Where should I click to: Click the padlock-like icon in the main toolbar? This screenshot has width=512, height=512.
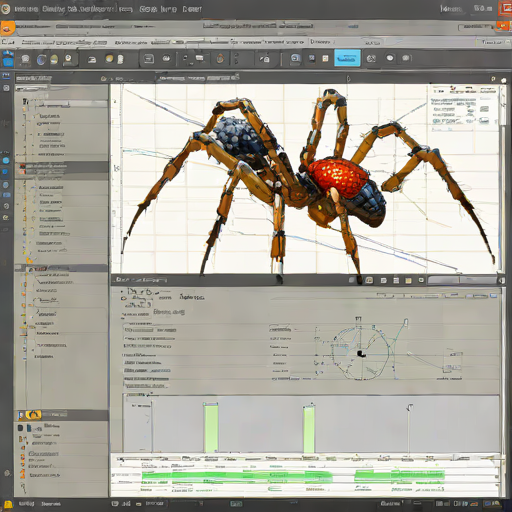[x=265, y=59]
